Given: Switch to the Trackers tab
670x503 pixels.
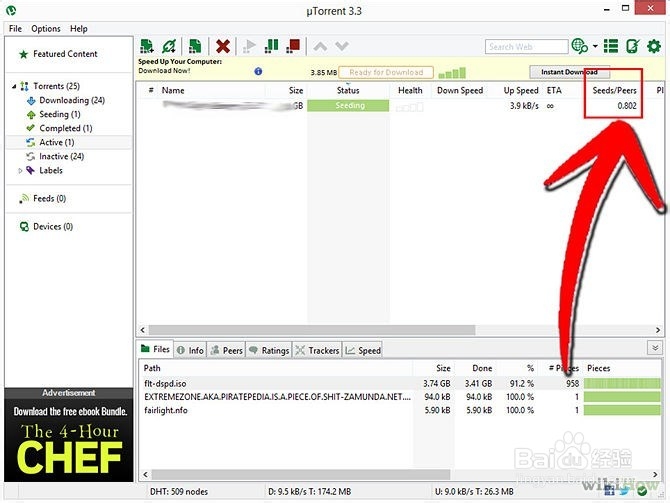Looking at the screenshot, I should (317, 350).
